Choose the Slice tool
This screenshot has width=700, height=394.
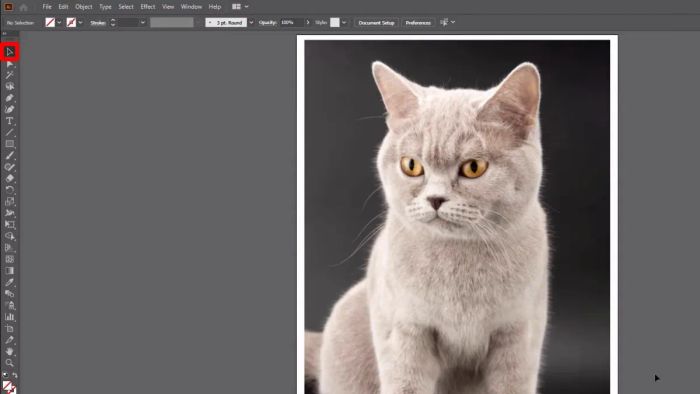[9, 340]
